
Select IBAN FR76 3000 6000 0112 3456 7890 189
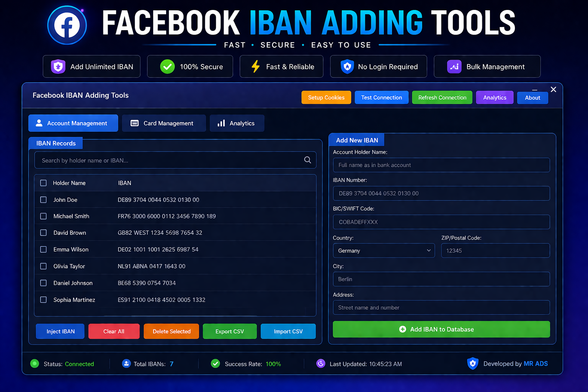click(x=167, y=216)
